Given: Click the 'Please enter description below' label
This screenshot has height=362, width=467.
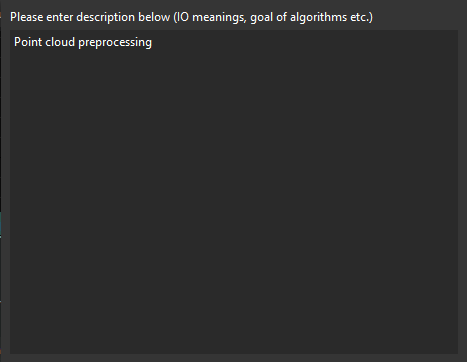Looking at the screenshot, I should (x=90, y=17).
